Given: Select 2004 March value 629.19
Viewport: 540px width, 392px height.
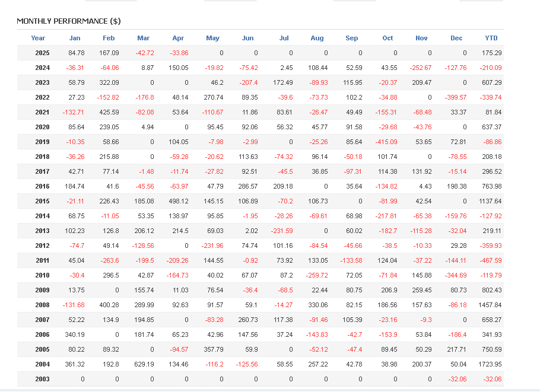Looking at the screenshot, I should pyautogui.click(x=144, y=364).
